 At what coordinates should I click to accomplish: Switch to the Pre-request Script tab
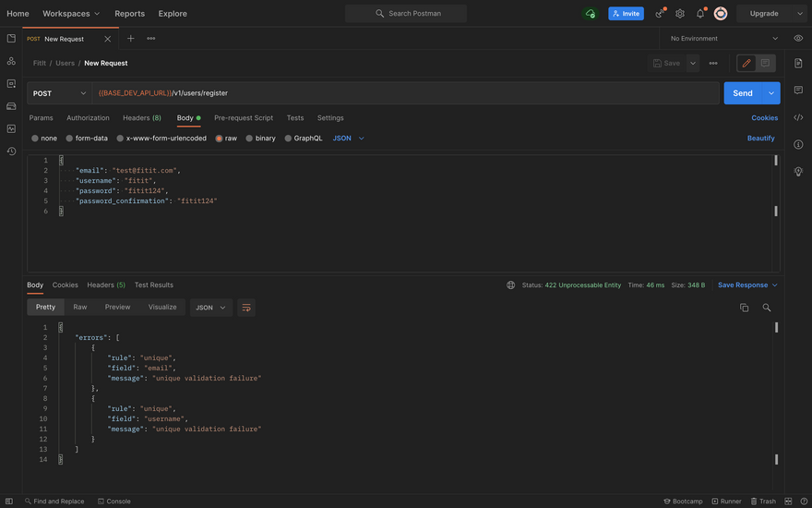tap(244, 118)
